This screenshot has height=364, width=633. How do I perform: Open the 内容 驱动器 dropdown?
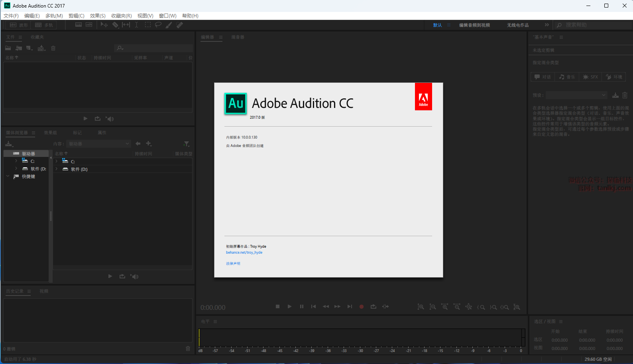[99, 144]
